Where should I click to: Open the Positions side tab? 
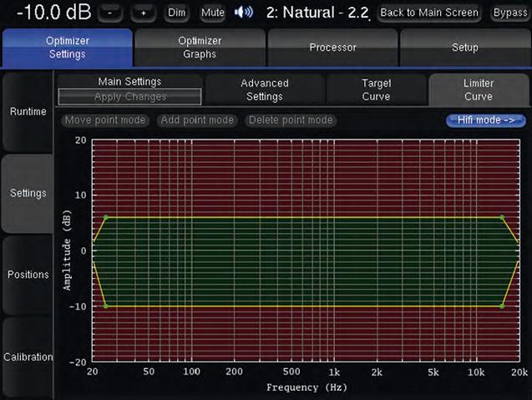coord(28,275)
